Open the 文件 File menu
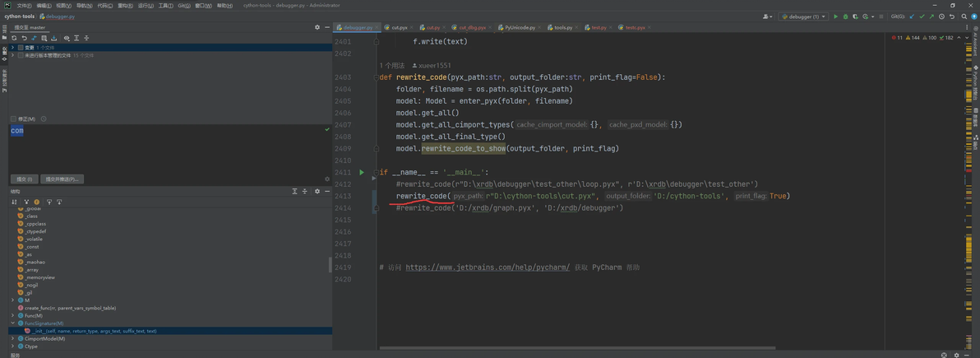The width and height of the screenshot is (980, 358). point(25,5)
